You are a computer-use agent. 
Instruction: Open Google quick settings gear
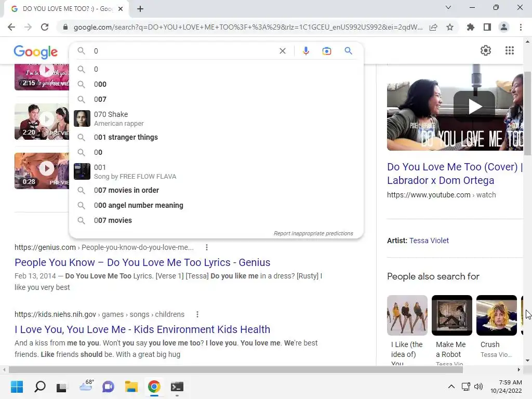tap(486, 50)
